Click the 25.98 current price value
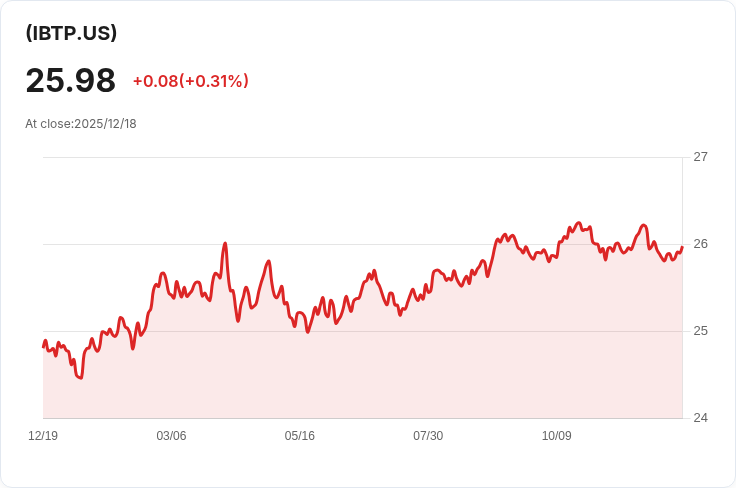This screenshot has height=488, width=736. (70, 81)
